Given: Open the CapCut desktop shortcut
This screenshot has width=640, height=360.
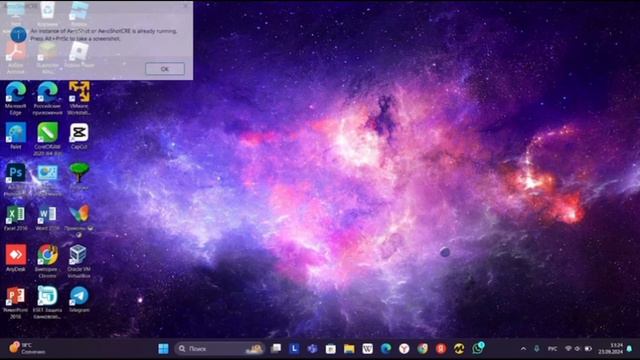Looking at the screenshot, I should 79,136.
